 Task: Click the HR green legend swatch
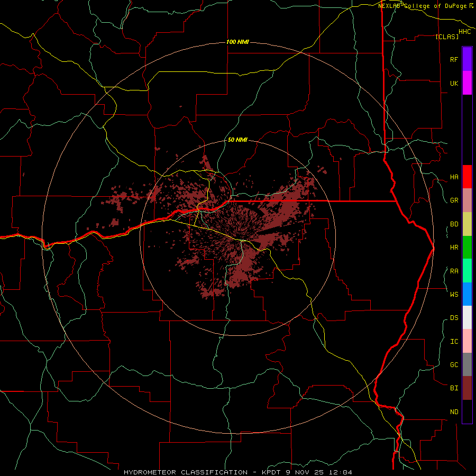click(467, 248)
